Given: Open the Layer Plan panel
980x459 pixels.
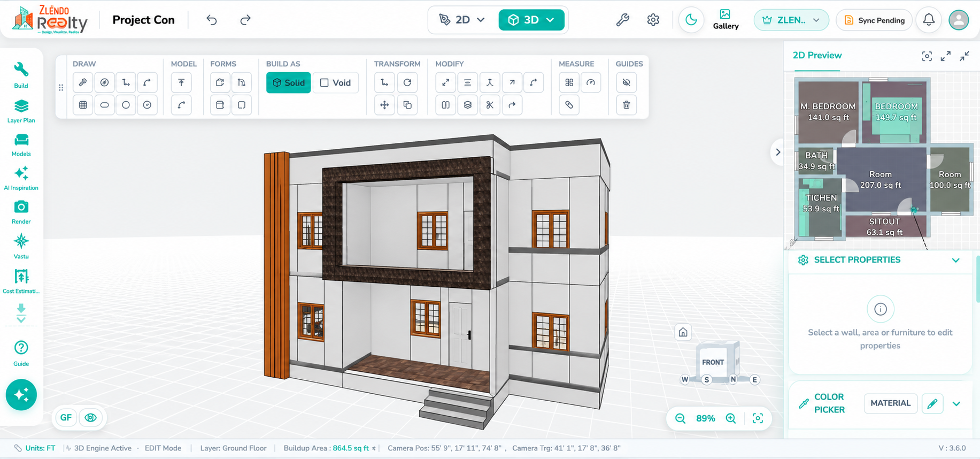Looking at the screenshot, I should pyautogui.click(x=21, y=111).
